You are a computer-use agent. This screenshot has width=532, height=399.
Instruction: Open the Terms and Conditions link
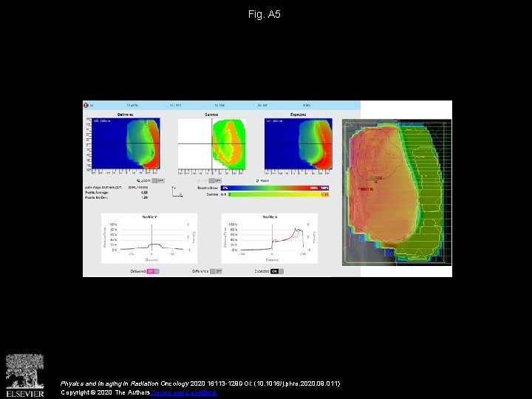pyautogui.click(x=183, y=392)
